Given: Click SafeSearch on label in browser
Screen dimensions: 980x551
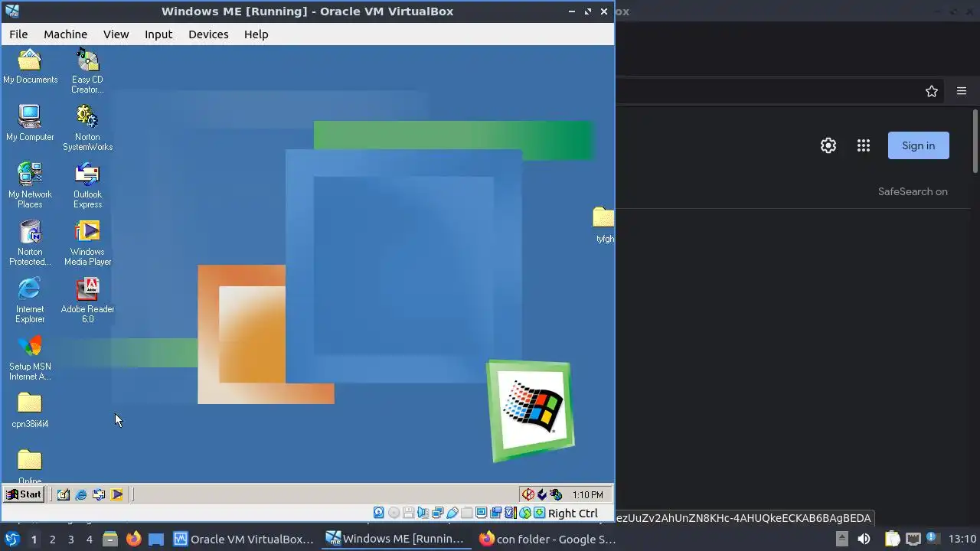Looking at the screenshot, I should [913, 191].
